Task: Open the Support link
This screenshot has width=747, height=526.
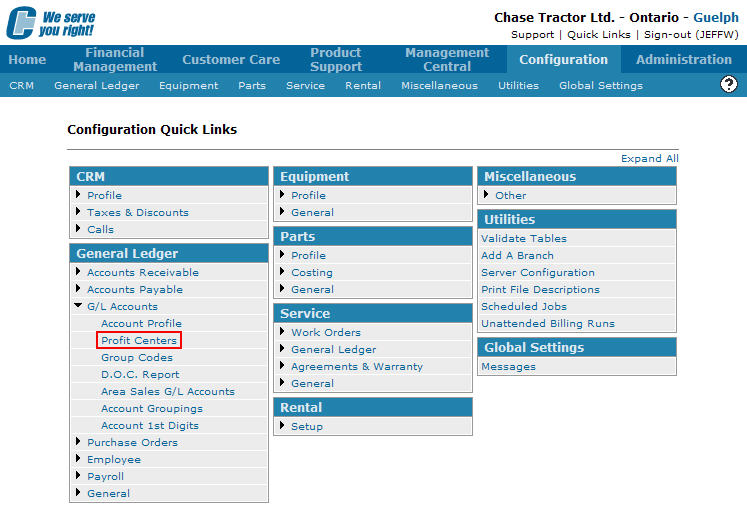Action: coord(532,35)
